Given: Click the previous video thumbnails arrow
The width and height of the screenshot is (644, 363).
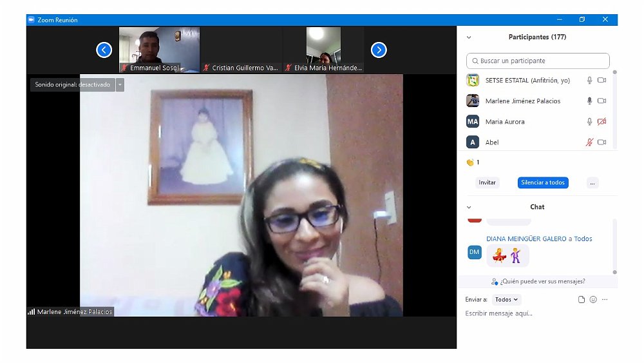Looking at the screenshot, I should pos(104,50).
